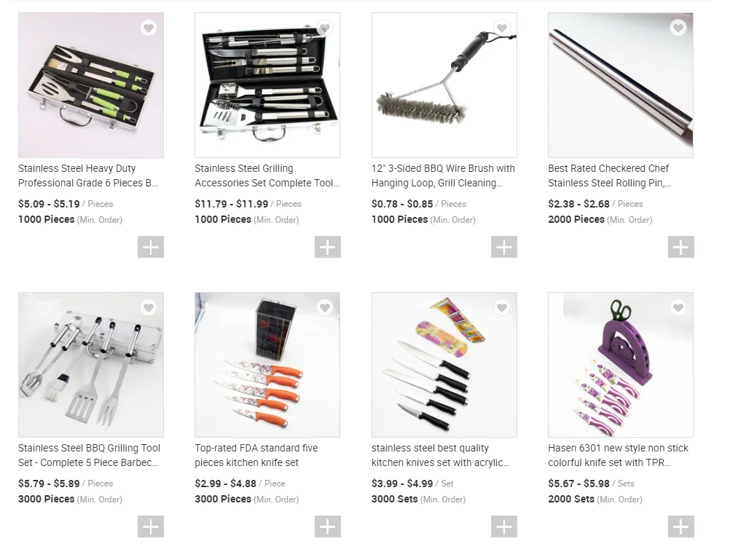Screen dimensions: 738x560
Task: Open the green-handled BBQ tool case image
Action: [x=91, y=85]
